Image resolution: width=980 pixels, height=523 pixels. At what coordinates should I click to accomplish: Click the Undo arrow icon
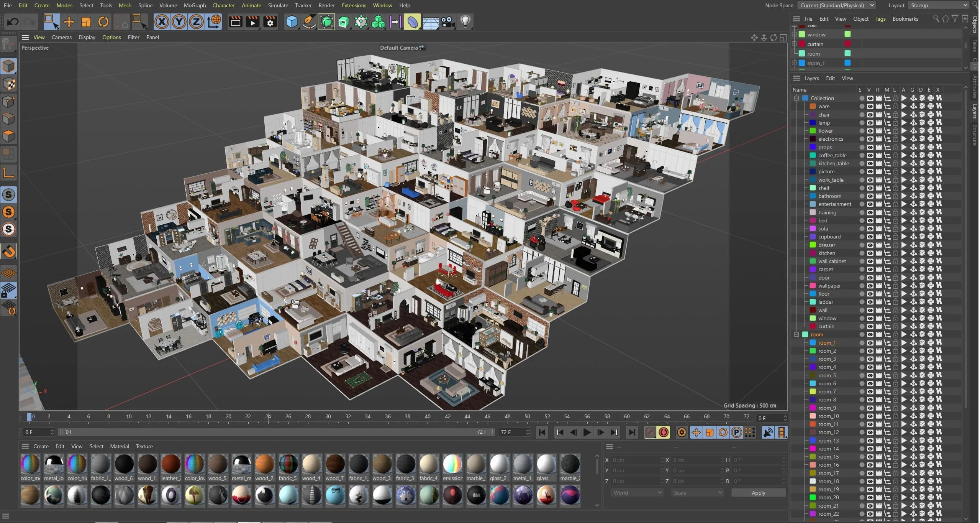13,22
